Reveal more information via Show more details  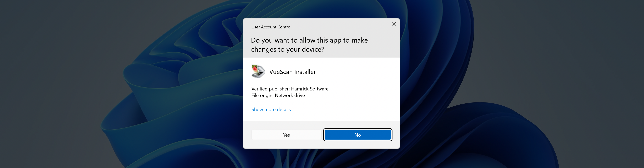(x=271, y=109)
